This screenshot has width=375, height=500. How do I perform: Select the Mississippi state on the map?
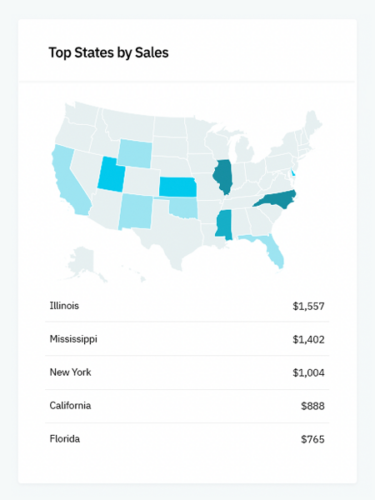tap(224, 224)
